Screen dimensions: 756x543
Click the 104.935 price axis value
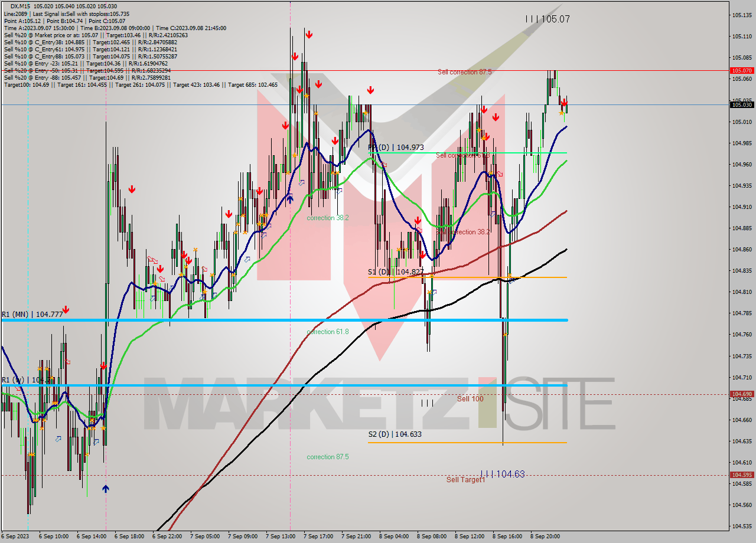(742, 185)
